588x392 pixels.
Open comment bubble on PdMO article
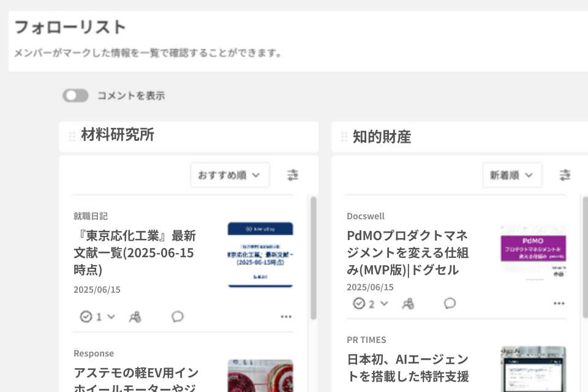(450, 303)
